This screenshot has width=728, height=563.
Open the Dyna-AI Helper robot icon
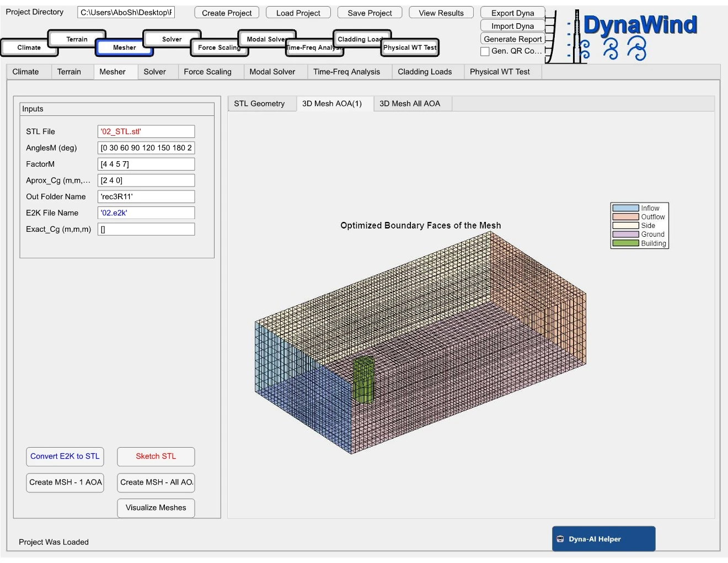pyautogui.click(x=560, y=539)
